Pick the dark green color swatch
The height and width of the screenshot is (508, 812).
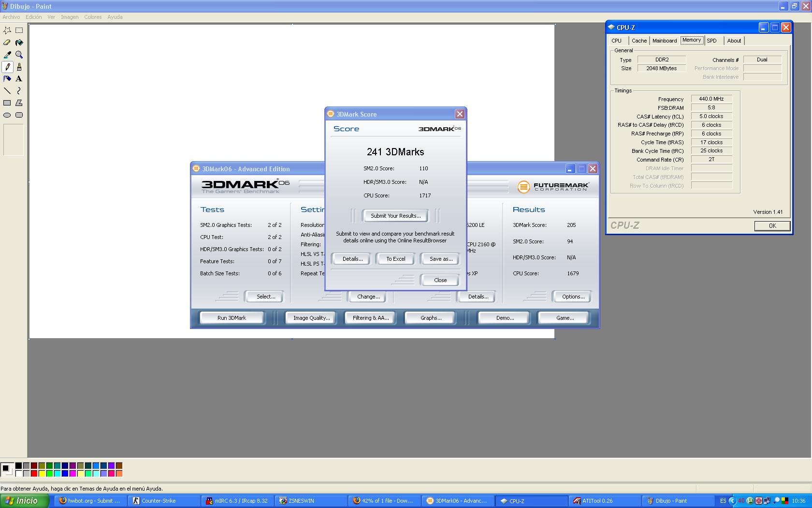49,465
